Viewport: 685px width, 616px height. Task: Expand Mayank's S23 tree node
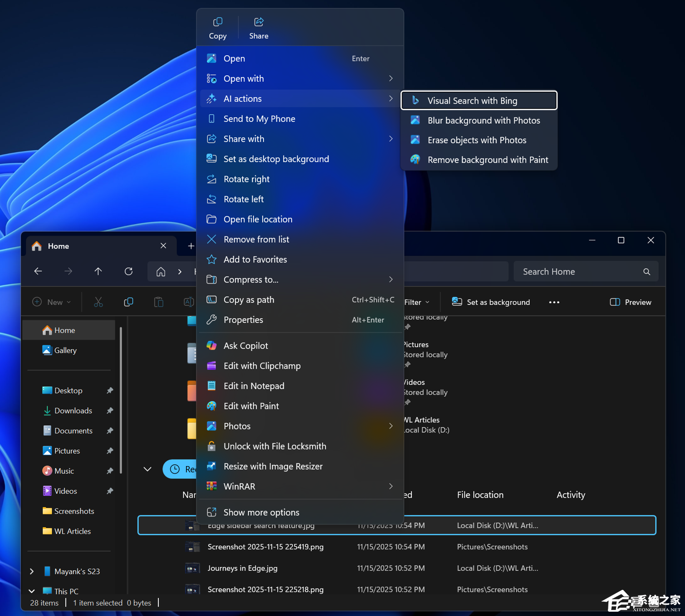tap(32, 571)
